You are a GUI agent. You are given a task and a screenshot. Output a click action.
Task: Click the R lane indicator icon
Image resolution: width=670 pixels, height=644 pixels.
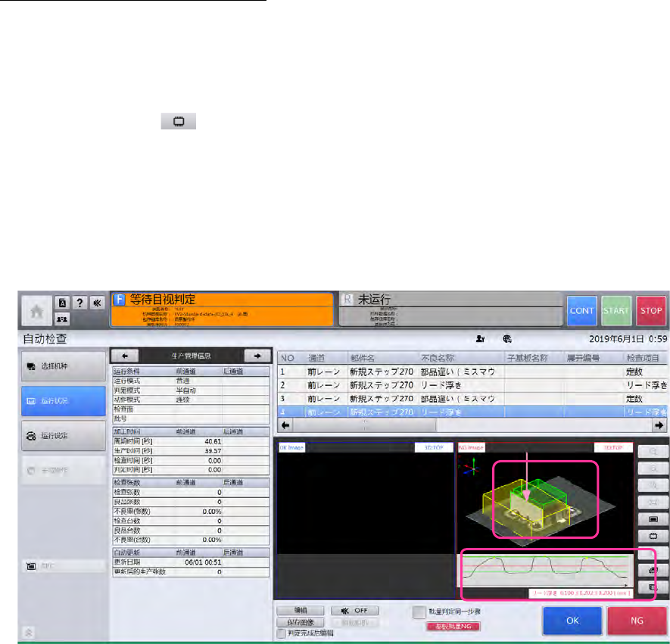coord(347,300)
